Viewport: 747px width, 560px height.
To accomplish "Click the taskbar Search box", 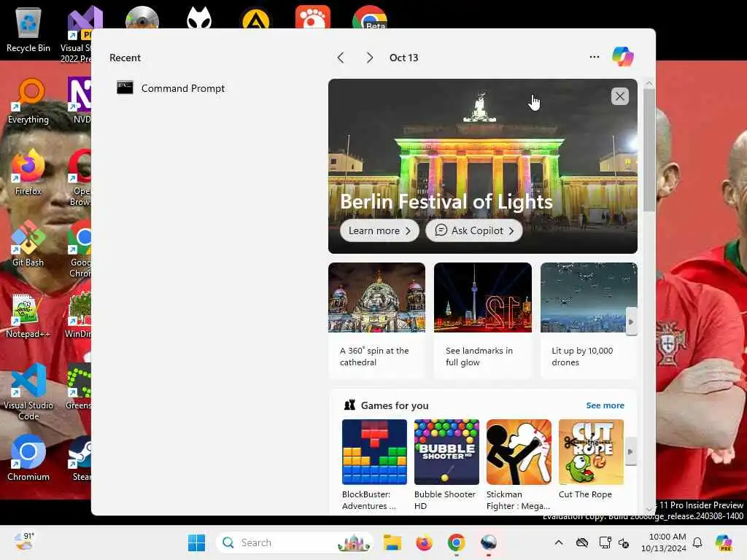I will 295,542.
